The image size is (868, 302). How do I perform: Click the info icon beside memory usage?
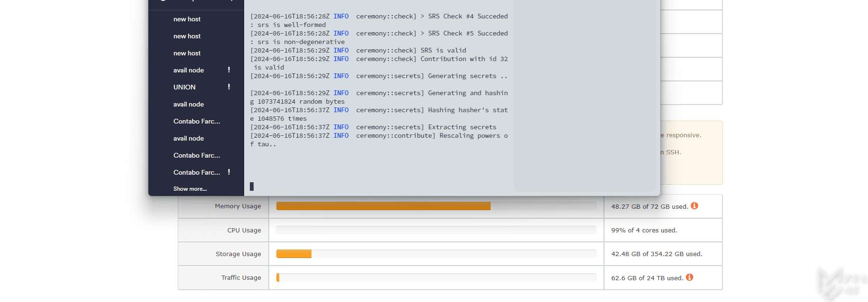click(694, 206)
